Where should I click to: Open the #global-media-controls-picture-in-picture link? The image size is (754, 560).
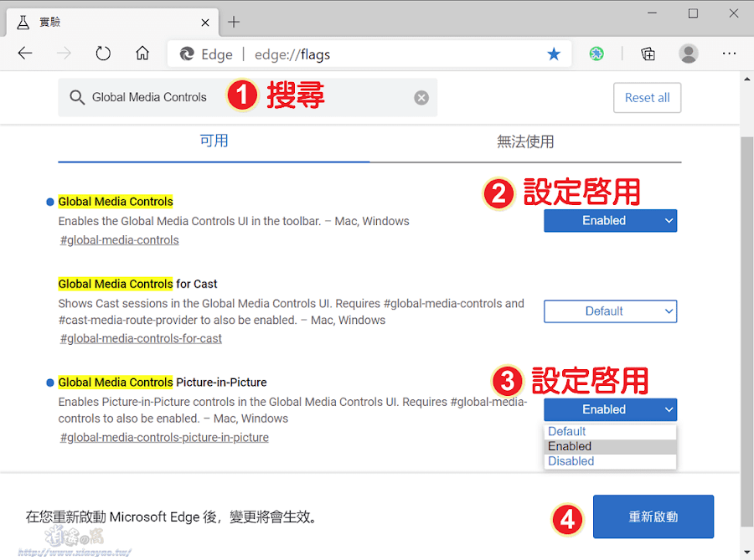(x=164, y=438)
